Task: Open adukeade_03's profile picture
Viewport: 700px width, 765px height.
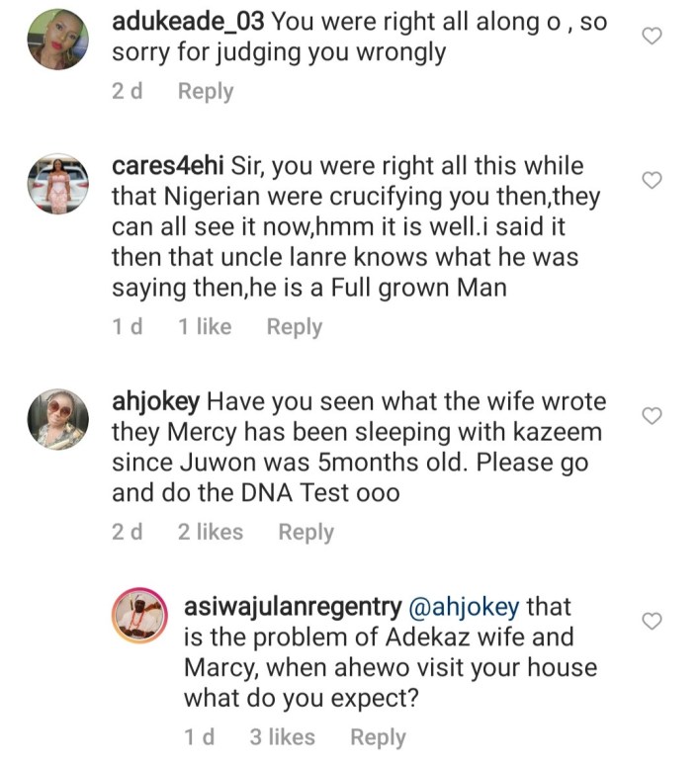Action: point(57,39)
